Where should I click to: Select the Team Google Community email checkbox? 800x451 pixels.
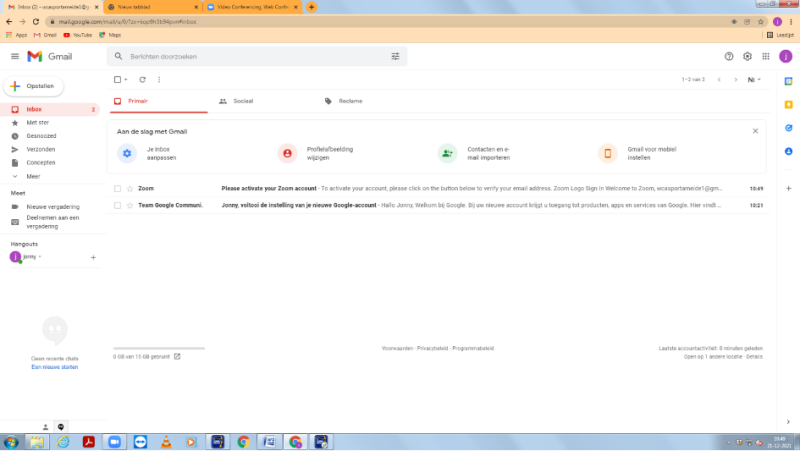click(117, 206)
